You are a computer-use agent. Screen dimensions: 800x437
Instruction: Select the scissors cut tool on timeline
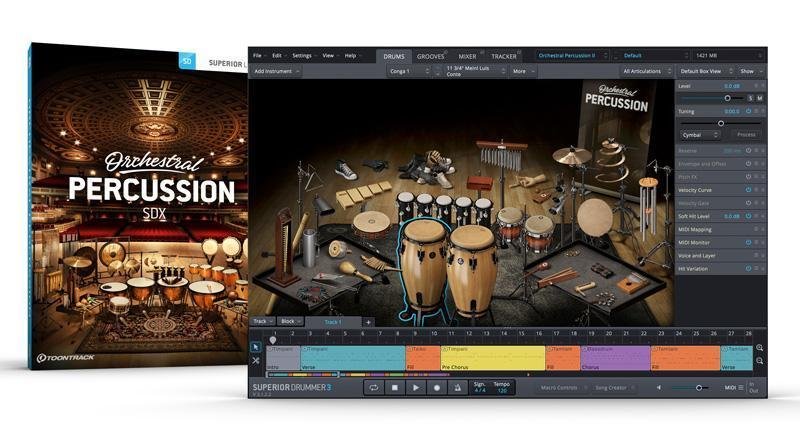(x=256, y=360)
